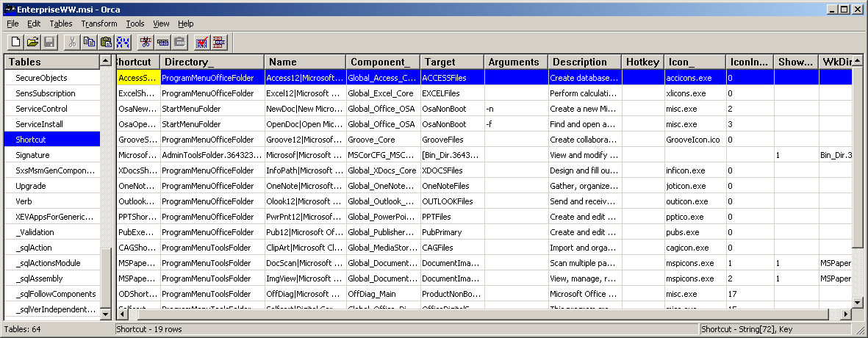Select the _sqlAssembly table
The image size is (868, 338).
point(52,278)
